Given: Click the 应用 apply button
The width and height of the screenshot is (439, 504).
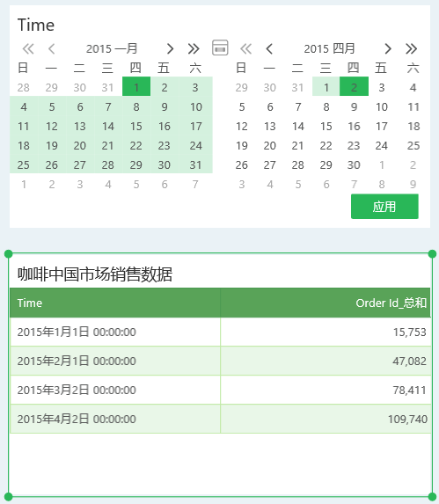Looking at the screenshot, I should 384,207.
